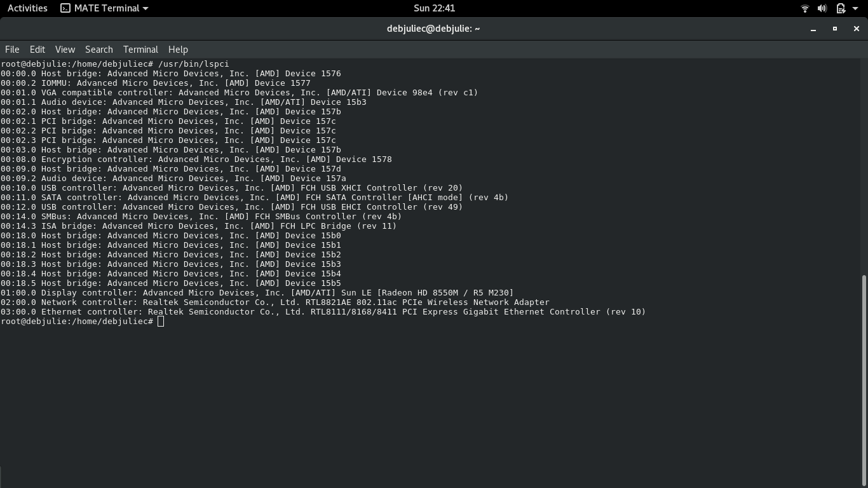Open the Edit menu
868x488 pixels.
pyautogui.click(x=37, y=50)
